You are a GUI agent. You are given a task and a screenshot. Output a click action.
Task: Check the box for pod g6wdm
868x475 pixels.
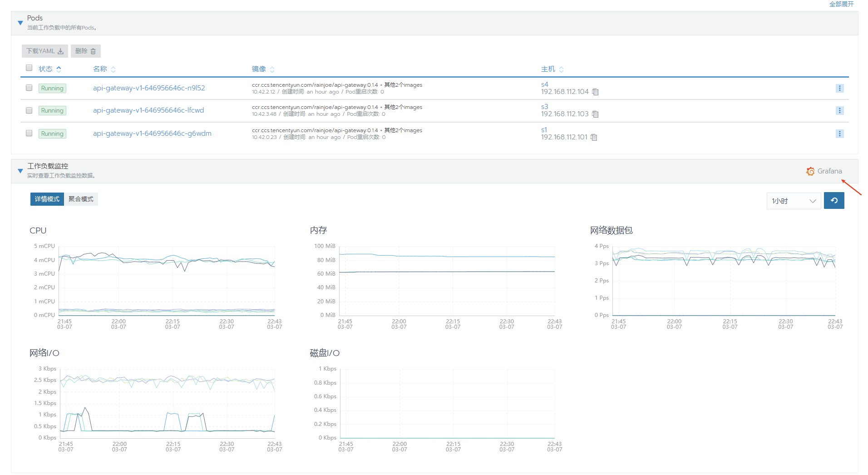[29, 134]
